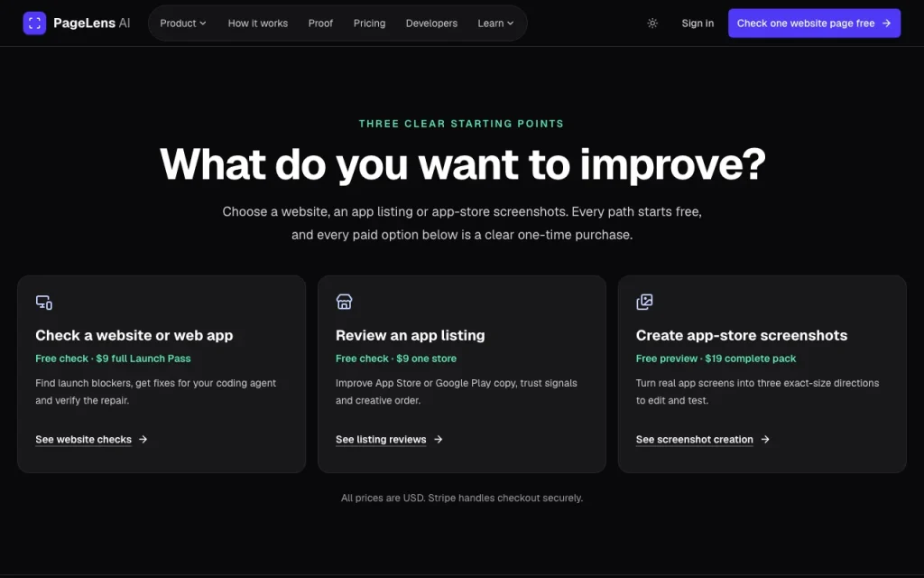
Task: Click the Create app-store screenshots heading
Action: [742, 335]
